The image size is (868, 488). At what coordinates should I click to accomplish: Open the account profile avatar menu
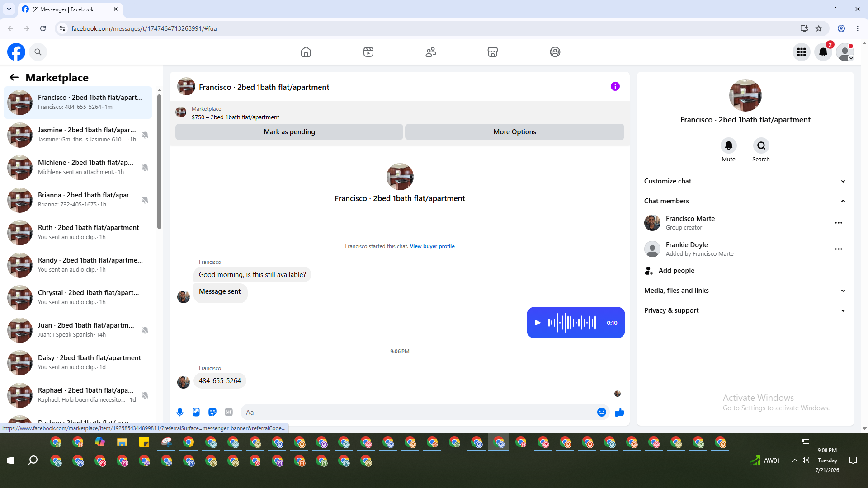845,52
